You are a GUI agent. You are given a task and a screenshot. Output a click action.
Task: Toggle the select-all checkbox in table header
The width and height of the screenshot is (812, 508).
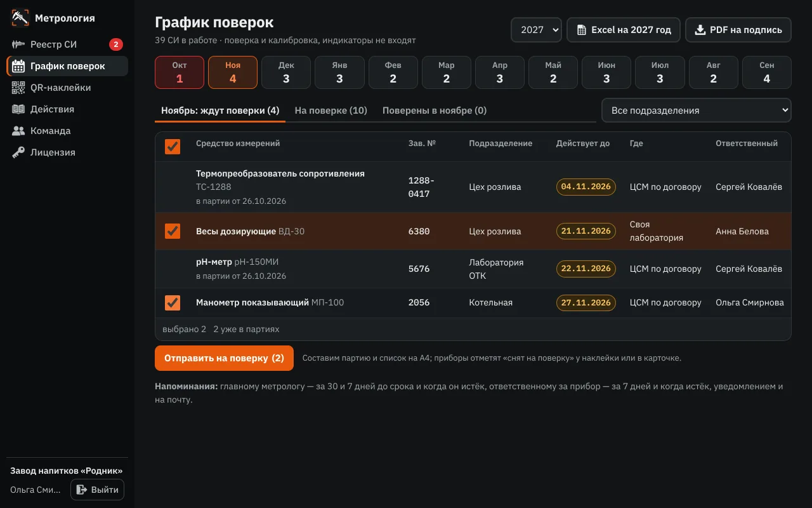coord(173,147)
